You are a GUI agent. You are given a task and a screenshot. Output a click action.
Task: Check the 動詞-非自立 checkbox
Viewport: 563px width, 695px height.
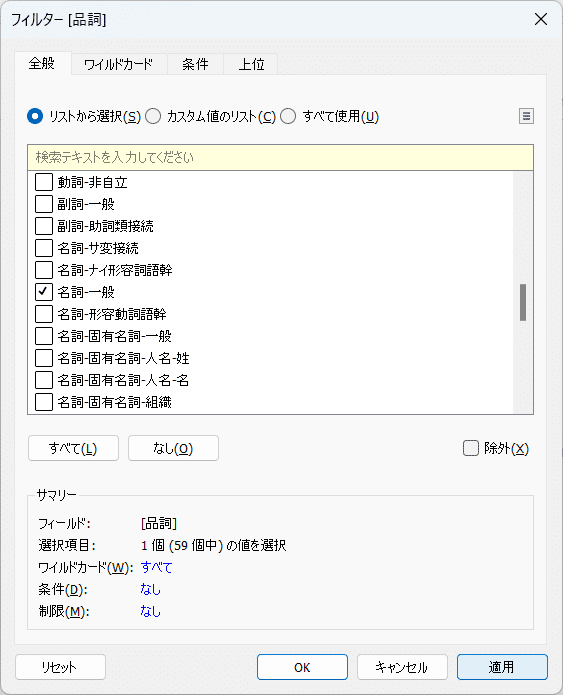coord(44,182)
